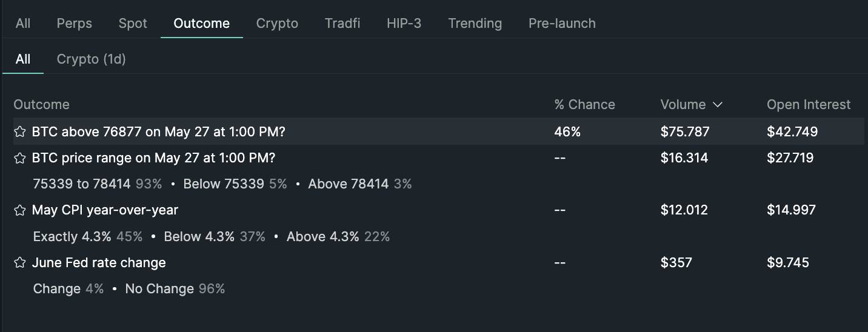This screenshot has height=332, width=868.
Task: Toggle favorite star for May CPI year-over-year
Action: point(20,210)
